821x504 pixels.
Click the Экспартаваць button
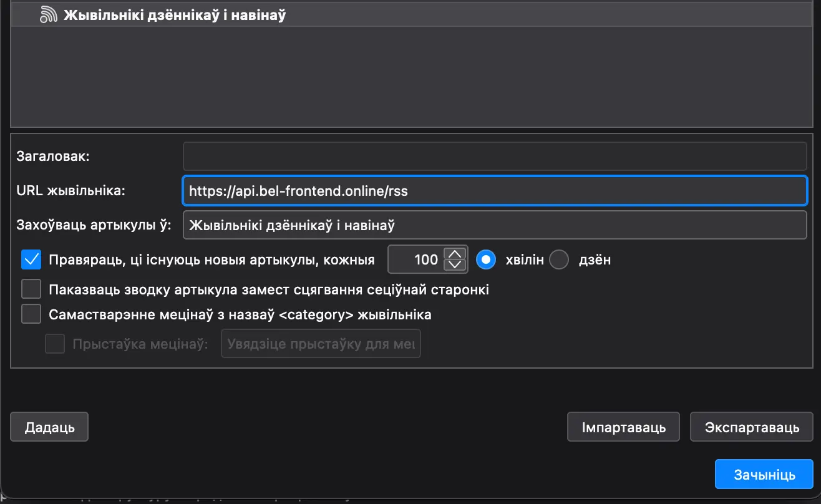pos(752,427)
